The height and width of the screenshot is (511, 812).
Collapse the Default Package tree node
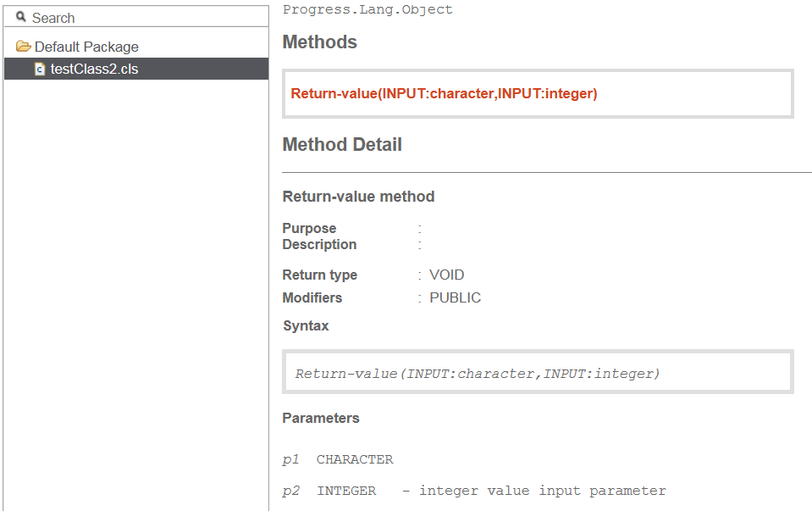click(78, 47)
